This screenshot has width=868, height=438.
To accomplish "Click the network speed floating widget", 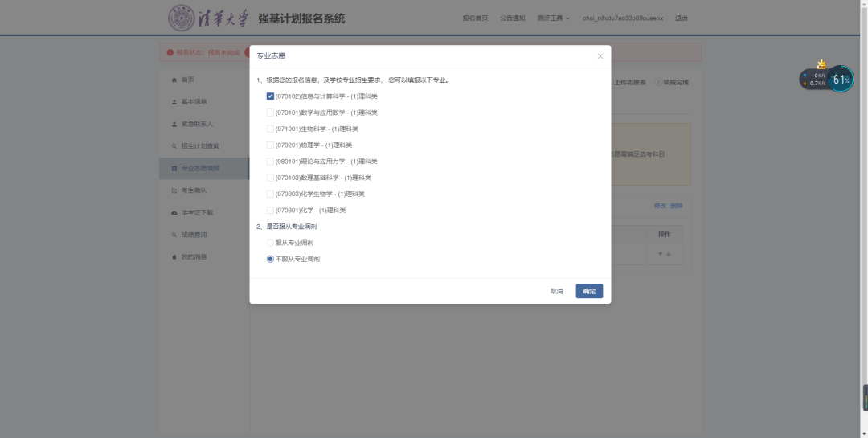I will point(813,80).
